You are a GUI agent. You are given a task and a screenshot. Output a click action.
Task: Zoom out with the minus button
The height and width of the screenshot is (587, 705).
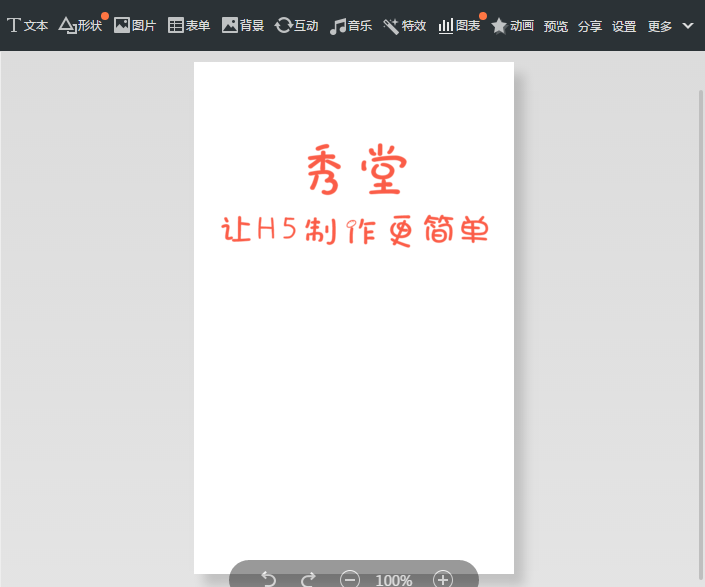click(350, 579)
